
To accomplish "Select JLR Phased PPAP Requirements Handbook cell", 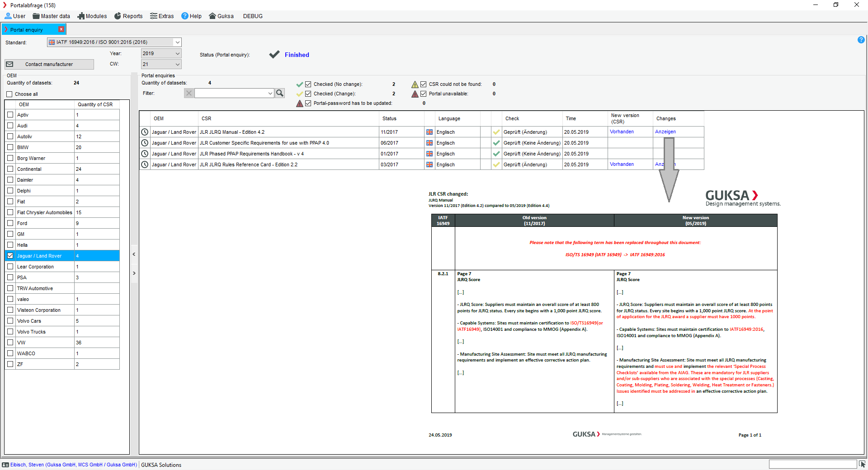I will (x=288, y=154).
